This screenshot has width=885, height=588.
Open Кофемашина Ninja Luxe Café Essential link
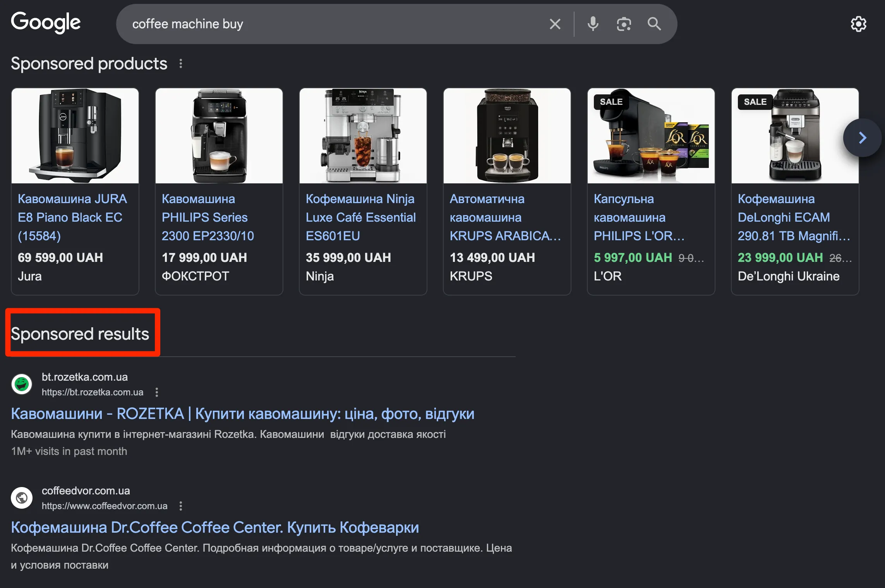click(x=361, y=217)
